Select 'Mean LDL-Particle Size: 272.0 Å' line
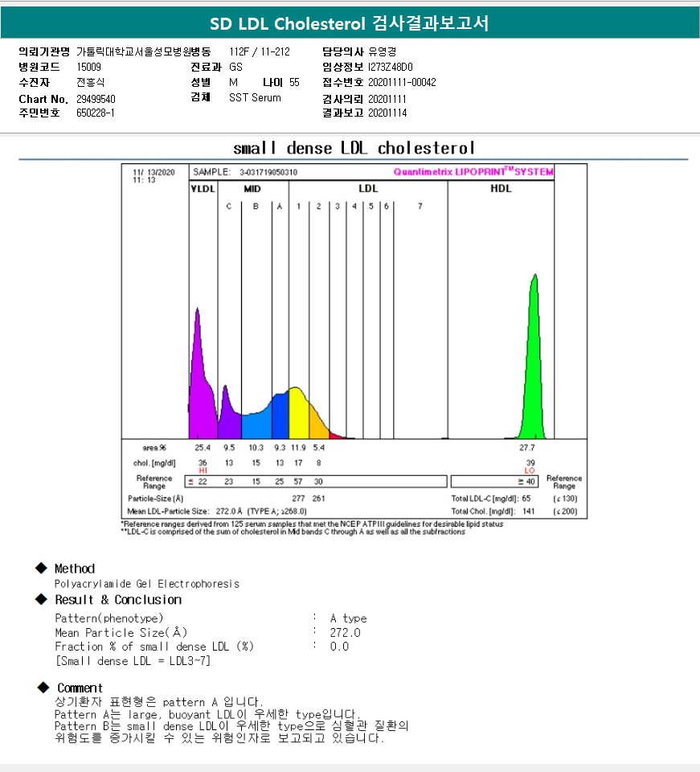 pos(217,511)
